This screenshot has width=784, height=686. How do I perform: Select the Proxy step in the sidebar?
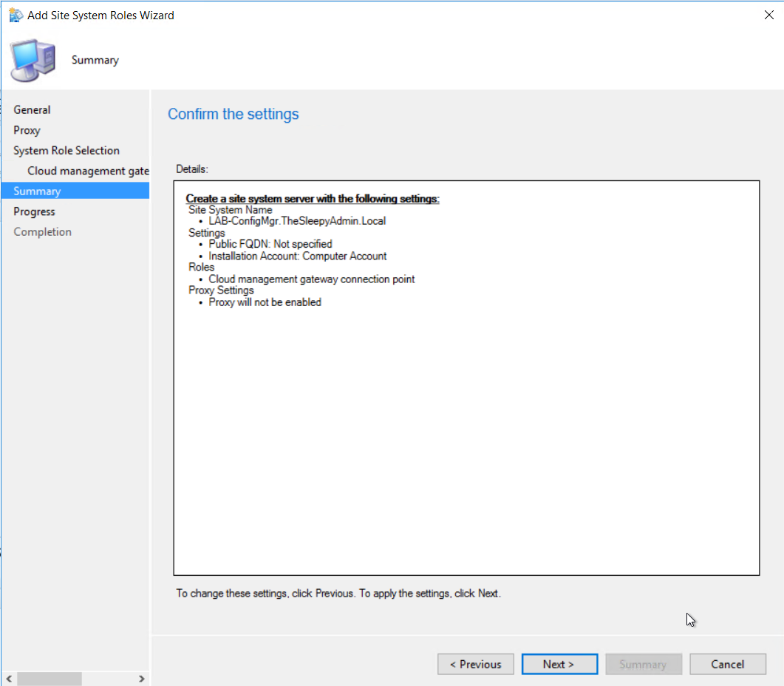click(27, 130)
